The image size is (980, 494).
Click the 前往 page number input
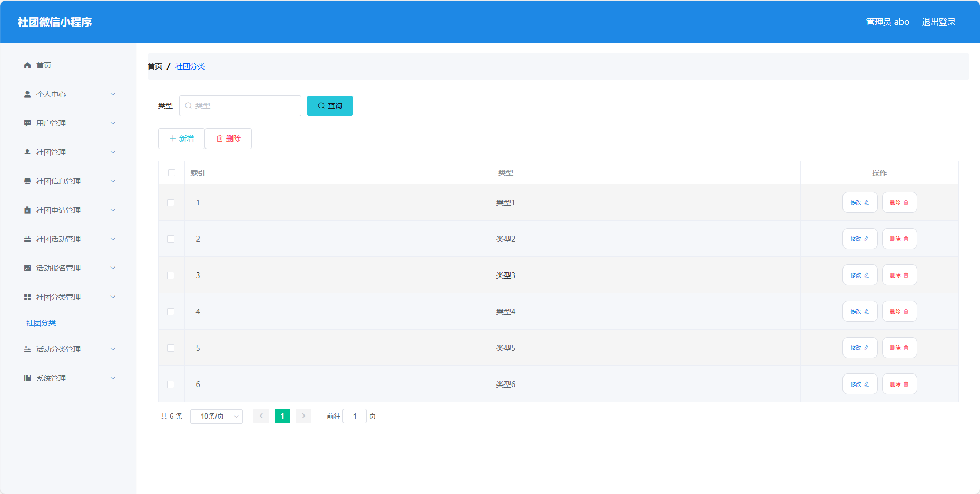click(355, 417)
